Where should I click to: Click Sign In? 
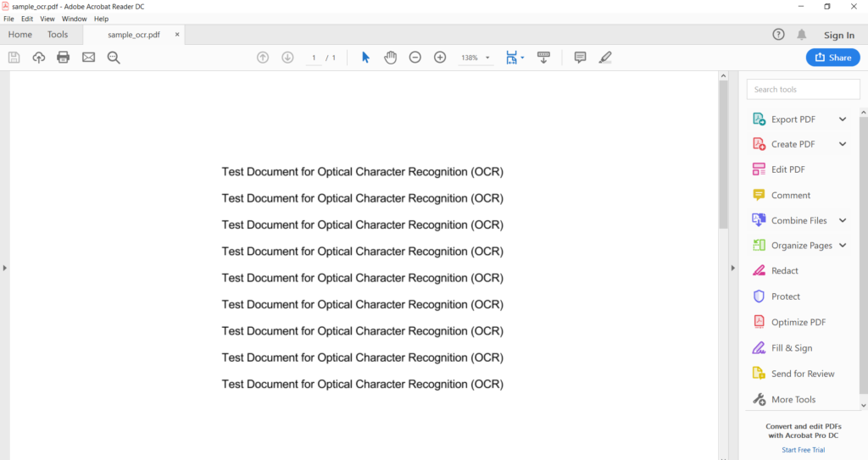click(839, 35)
